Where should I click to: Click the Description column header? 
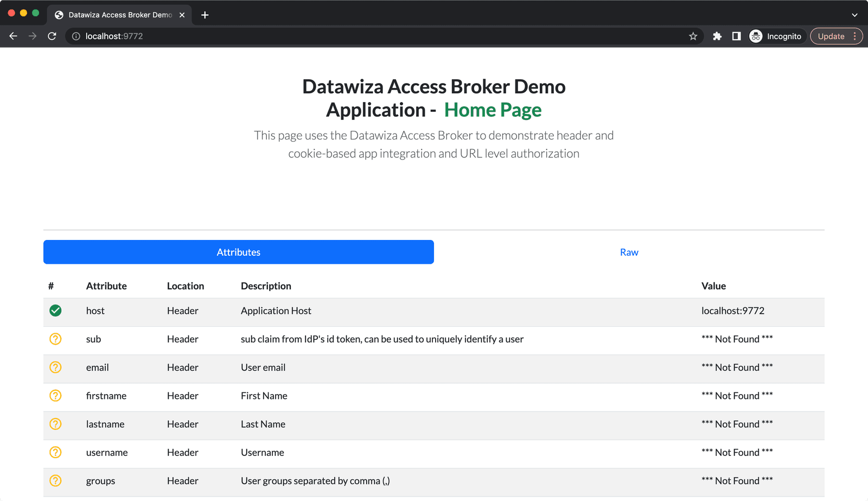click(x=266, y=286)
